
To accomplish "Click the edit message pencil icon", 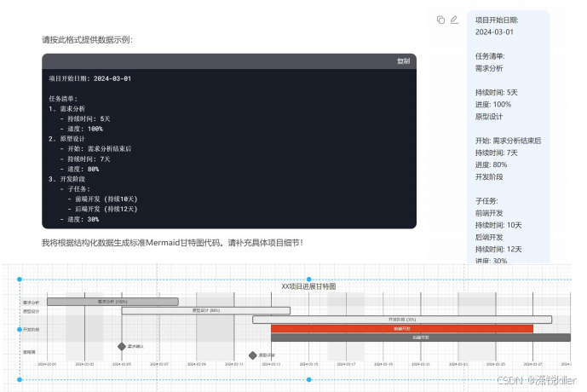I will coord(454,20).
